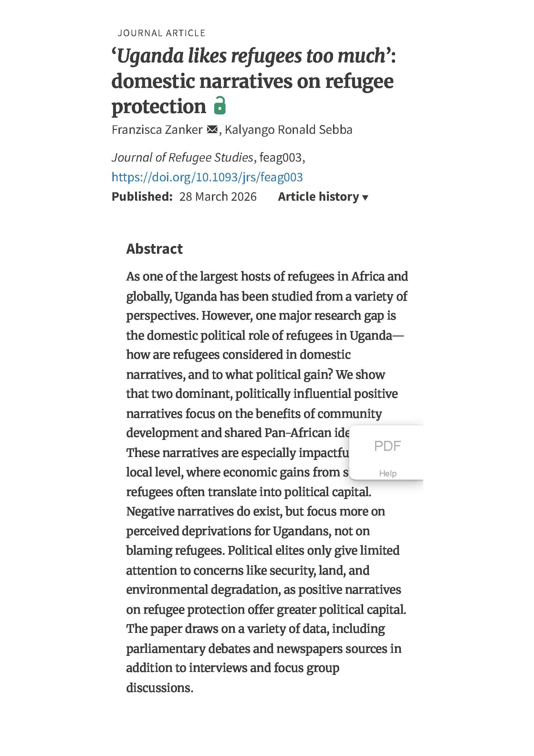Click the abstract's final word 'discussions.'
The height and width of the screenshot is (756, 534).
coord(160,688)
